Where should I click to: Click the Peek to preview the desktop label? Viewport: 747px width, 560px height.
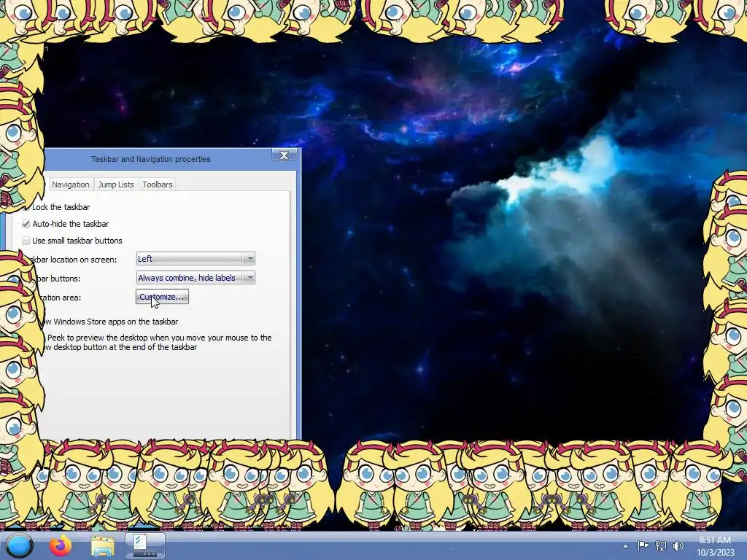pyautogui.click(x=158, y=343)
